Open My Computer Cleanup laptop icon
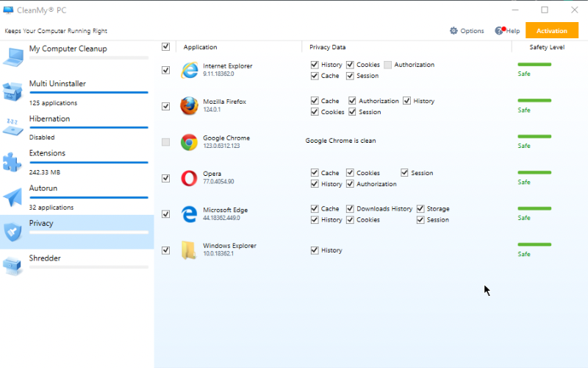588x368 pixels. coord(13,57)
